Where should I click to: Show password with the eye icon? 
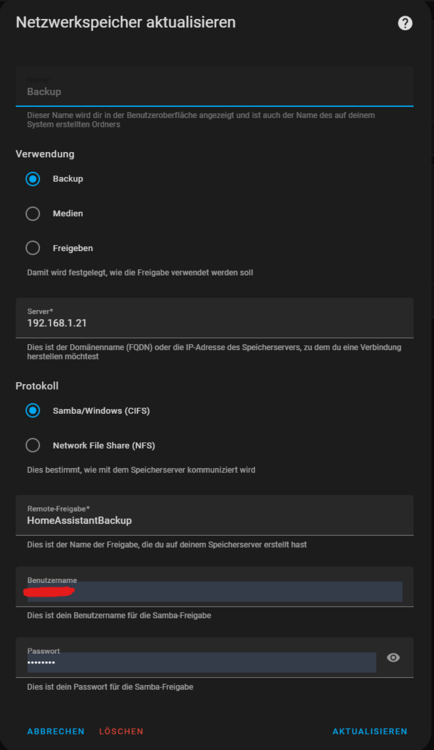(x=393, y=658)
